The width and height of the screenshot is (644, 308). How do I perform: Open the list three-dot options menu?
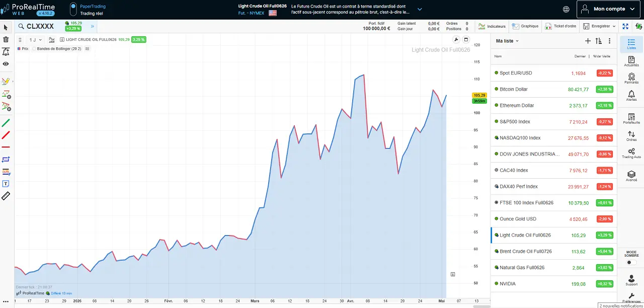pos(610,41)
